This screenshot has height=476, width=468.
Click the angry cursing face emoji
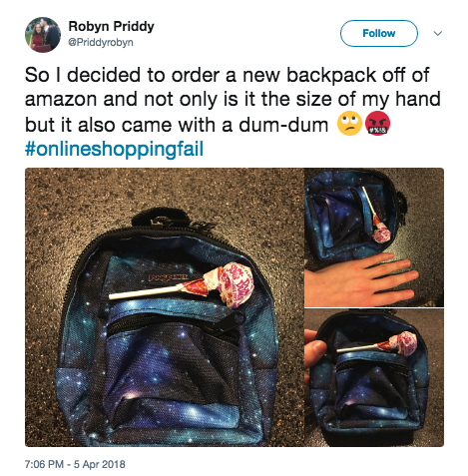pyautogui.click(x=377, y=124)
